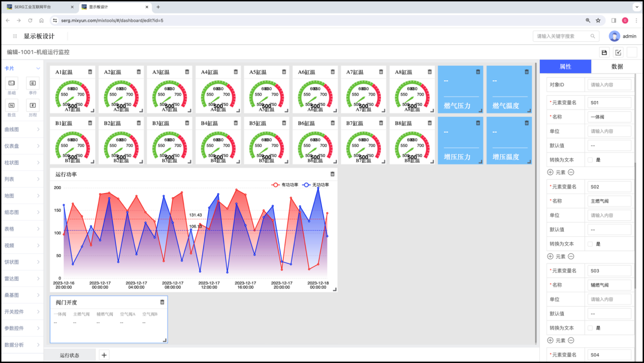Select the 事件 card icon

[33, 83]
